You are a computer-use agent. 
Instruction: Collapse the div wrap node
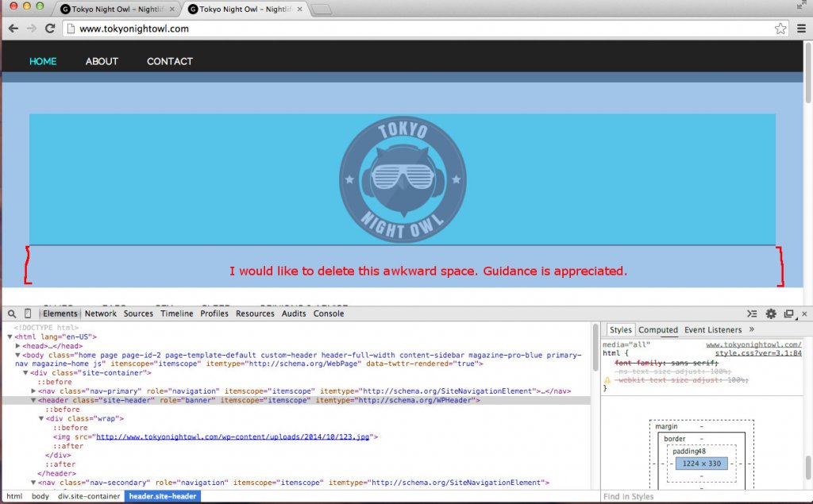40,419
